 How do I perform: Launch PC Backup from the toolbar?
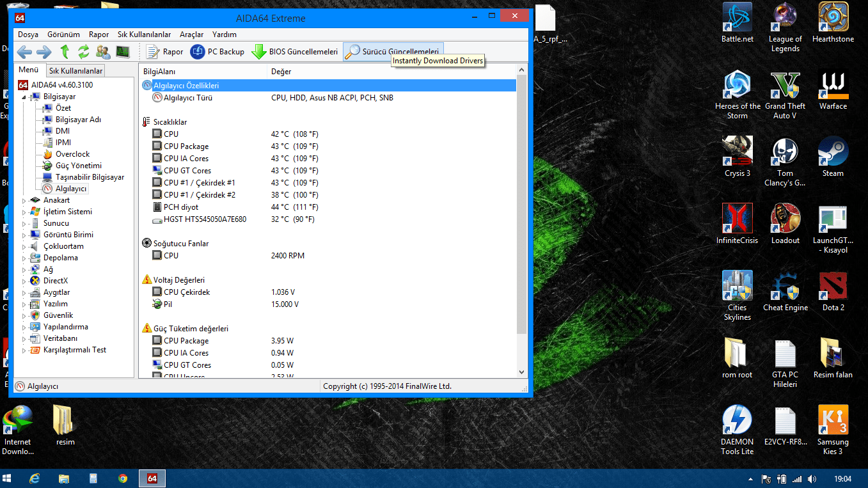(217, 52)
